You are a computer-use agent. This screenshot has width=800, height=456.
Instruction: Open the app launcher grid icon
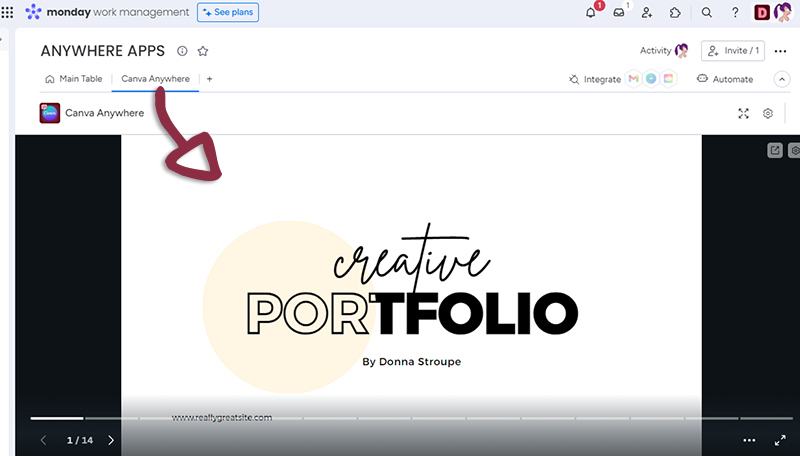coord(8,13)
